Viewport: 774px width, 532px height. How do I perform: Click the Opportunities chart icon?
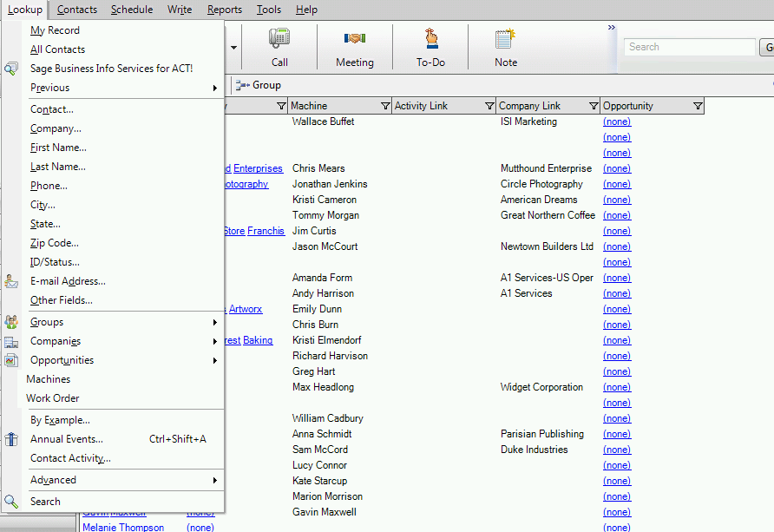11,361
